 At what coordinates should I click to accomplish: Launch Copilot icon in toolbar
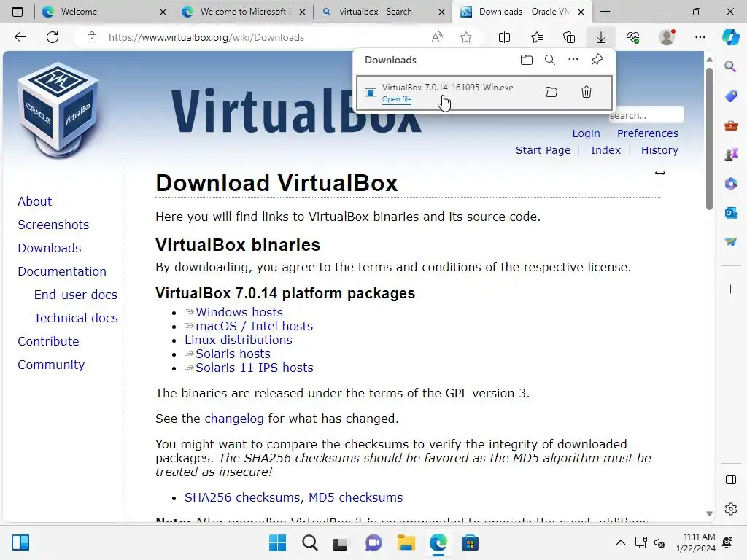(x=731, y=37)
